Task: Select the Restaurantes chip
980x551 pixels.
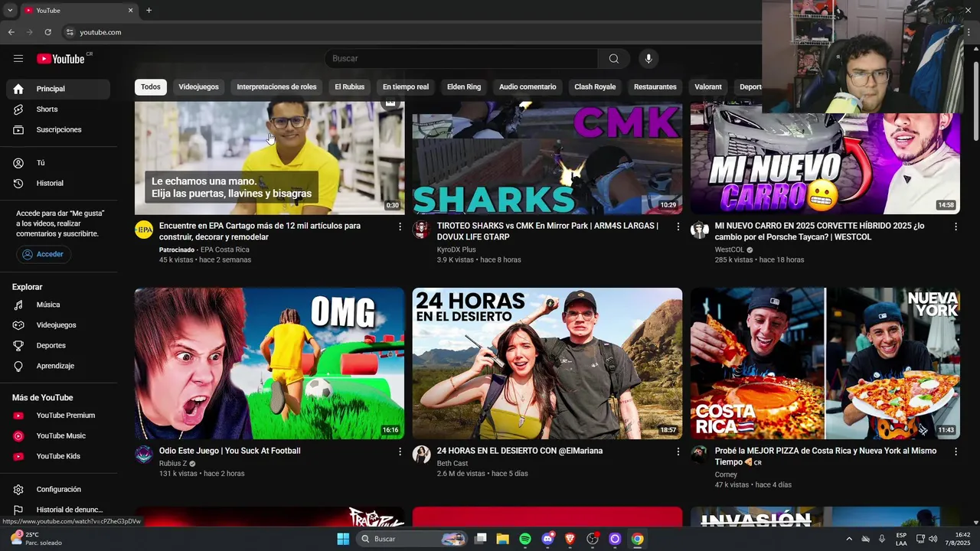Action: tap(655, 86)
